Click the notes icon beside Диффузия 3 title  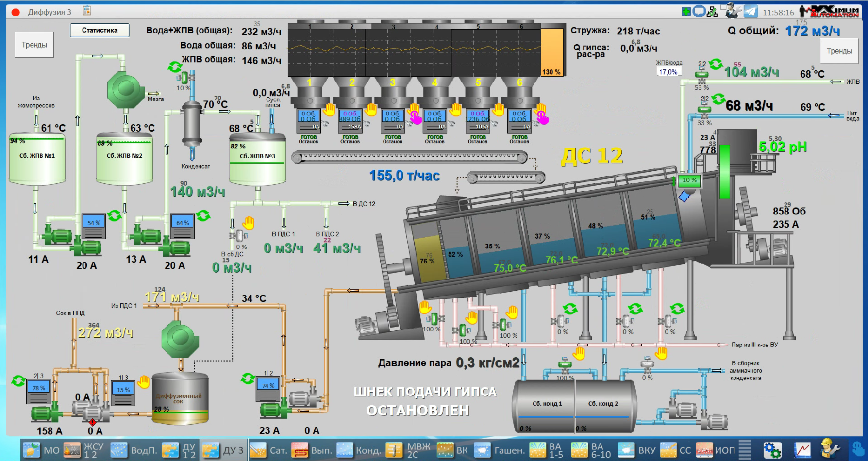click(87, 11)
